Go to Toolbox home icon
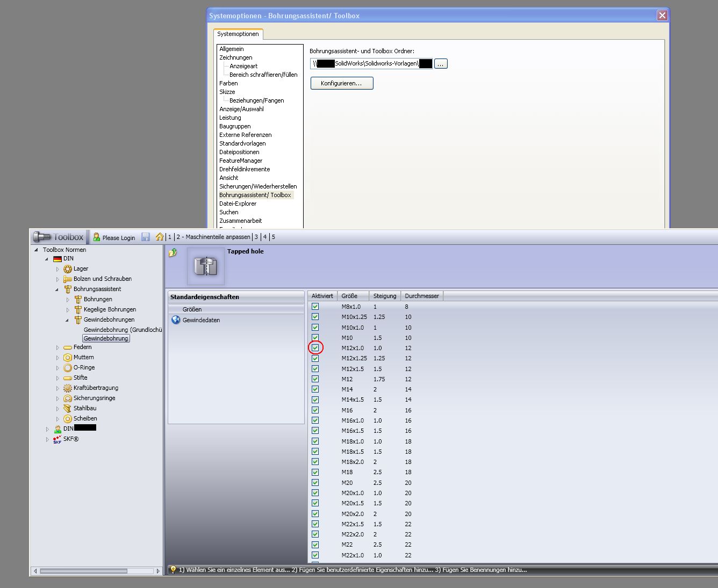 pyautogui.click(x=160, y=237)
